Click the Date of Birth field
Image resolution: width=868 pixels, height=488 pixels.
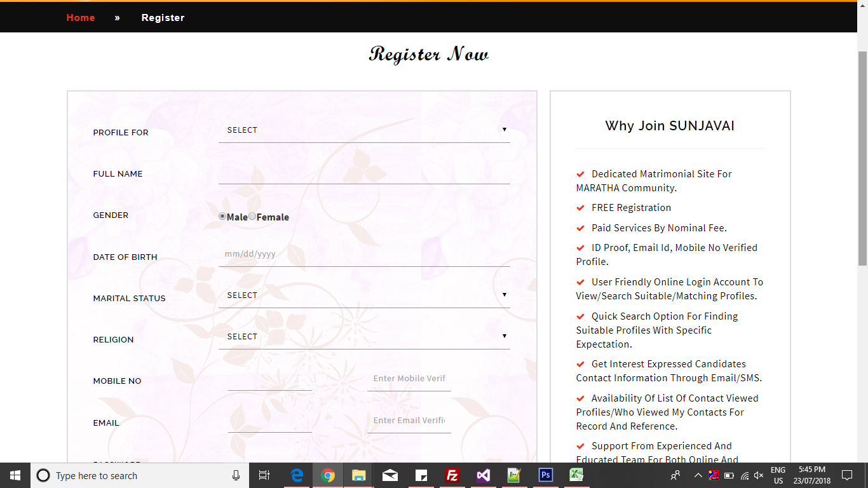(x=364, y=254)
